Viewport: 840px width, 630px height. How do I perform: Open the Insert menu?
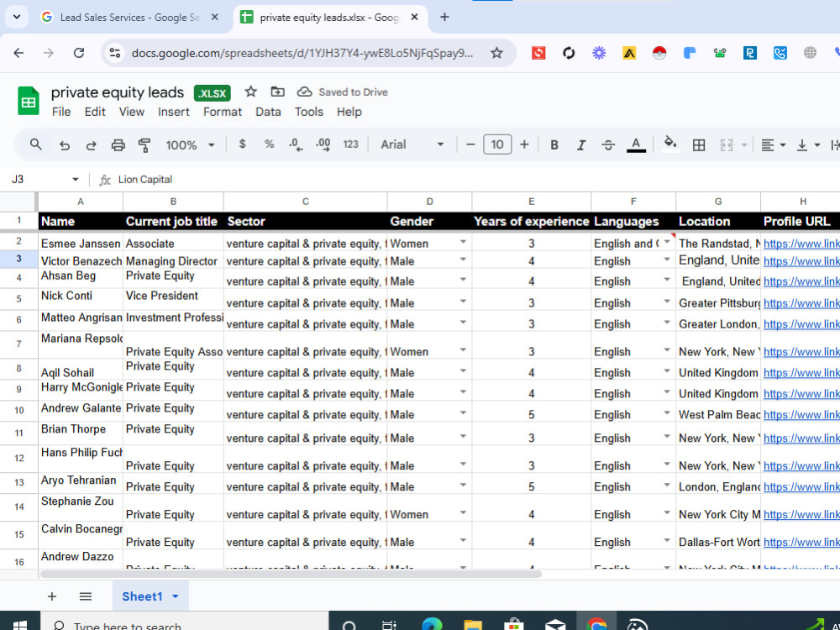(174, 112)
